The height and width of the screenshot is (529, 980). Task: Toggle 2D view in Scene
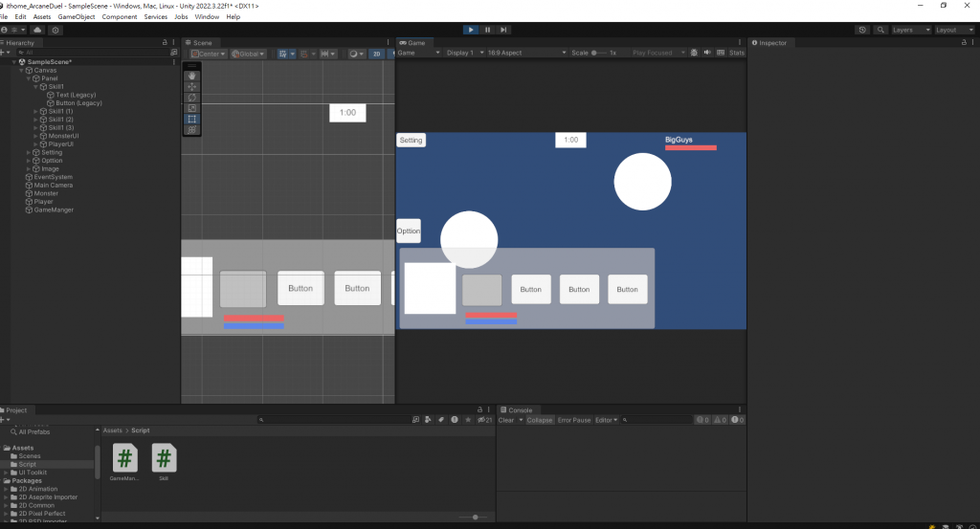tap(376, 54)
